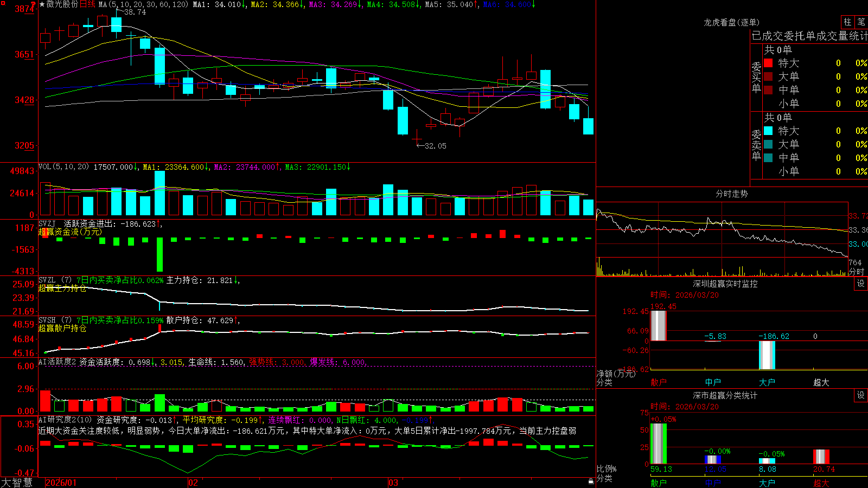Open 设 settings for 深市超赢分类统计
868x488 pixels.
(x=861, y=395)
